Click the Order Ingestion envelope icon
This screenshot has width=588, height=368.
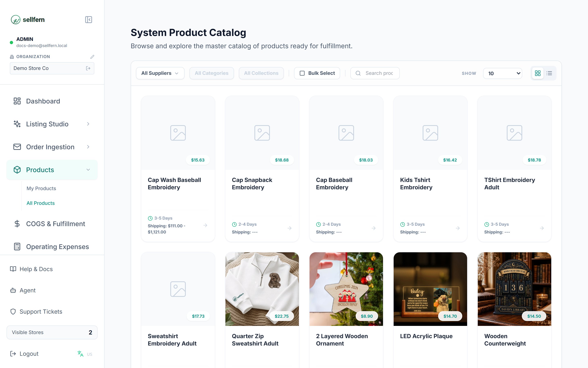pyautogui.click(x=17, y=147)
